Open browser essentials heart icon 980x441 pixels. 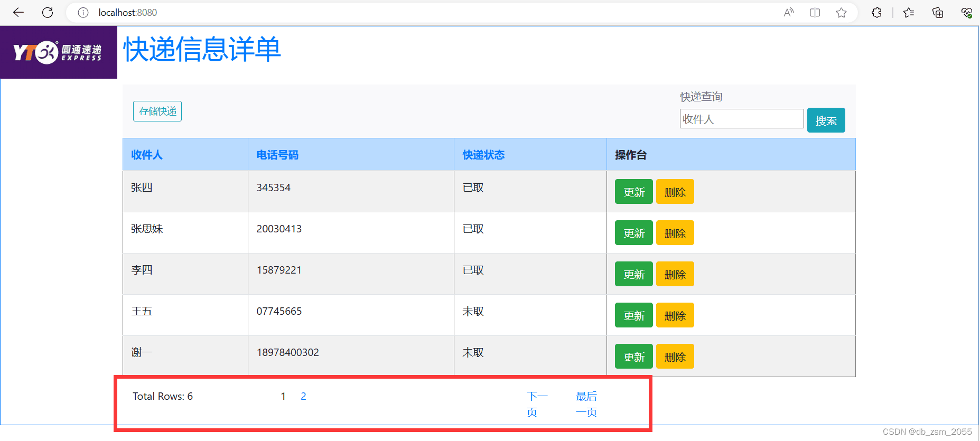tap(967, 13)
